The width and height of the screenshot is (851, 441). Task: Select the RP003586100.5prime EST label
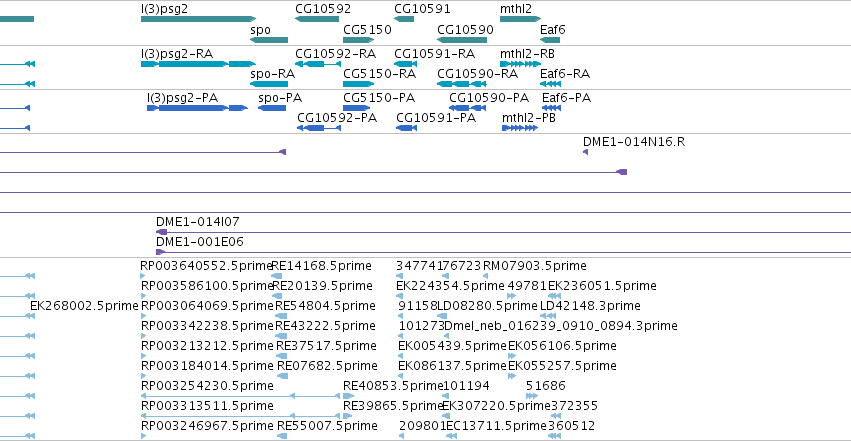(207, 286)
